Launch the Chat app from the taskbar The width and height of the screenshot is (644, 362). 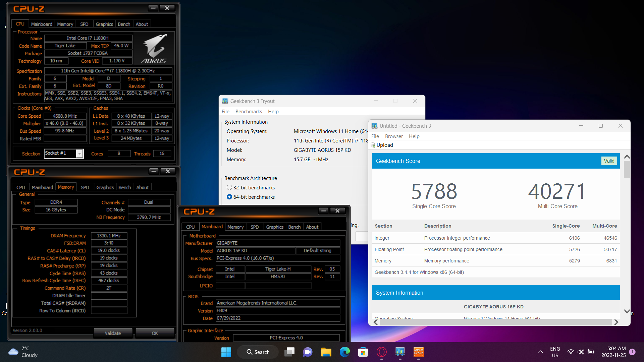[x=308, y=352]
